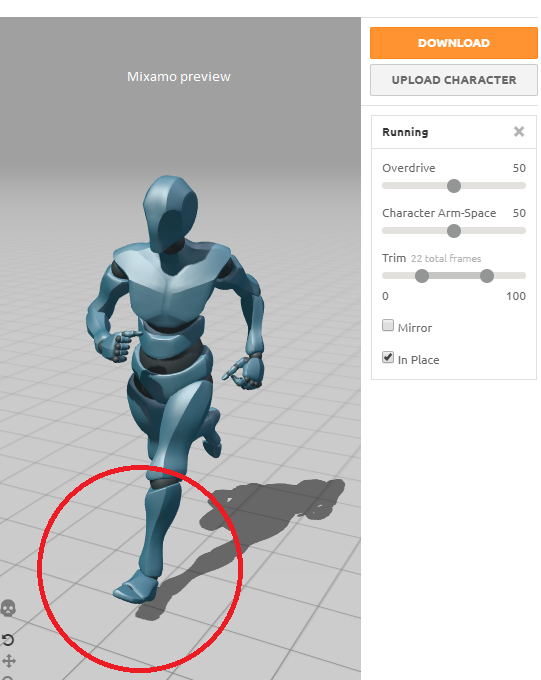Viewport: 541px width, 680px height.
Task: Click the Overdrive value 50 field
Action: pos(519,168)
